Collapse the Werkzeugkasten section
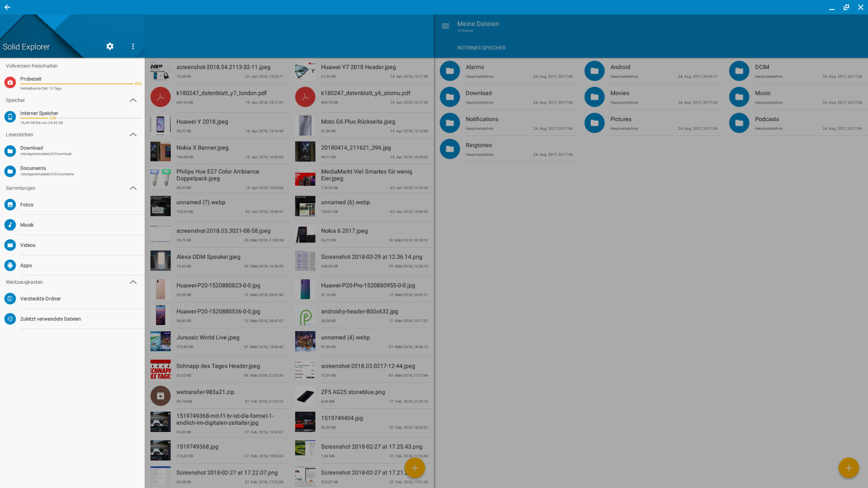This screenshot has width=868, height=488. click(x=133, y=282)
